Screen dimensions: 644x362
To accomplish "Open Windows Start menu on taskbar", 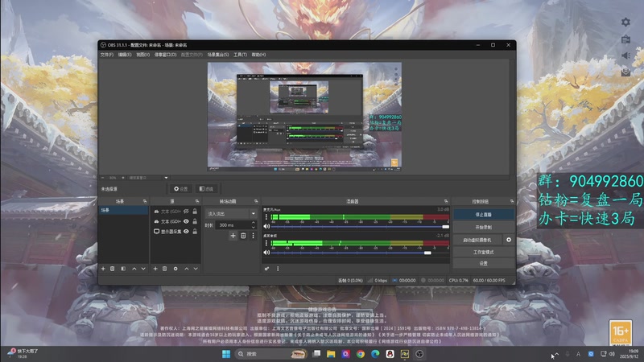I will 226,354.
